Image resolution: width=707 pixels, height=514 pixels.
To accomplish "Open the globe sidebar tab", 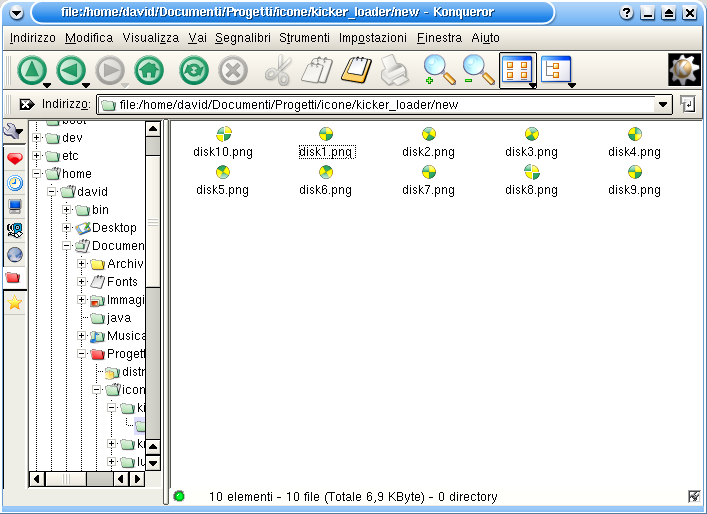I will click(x=14, y=255).
